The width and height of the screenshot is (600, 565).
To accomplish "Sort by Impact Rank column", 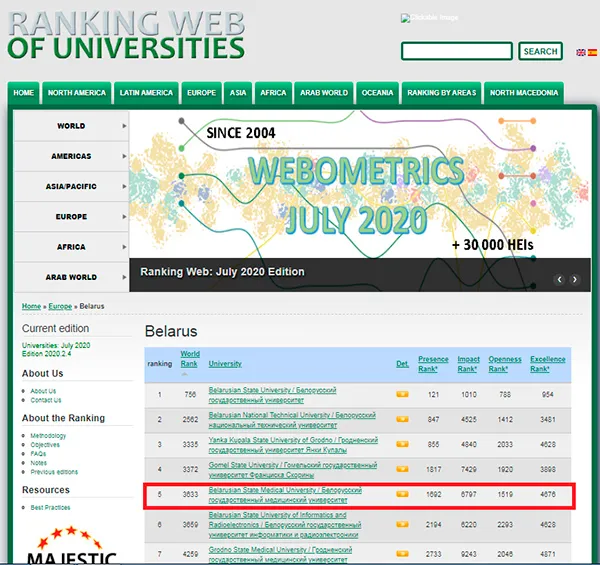I will click(x=468, y=364).
